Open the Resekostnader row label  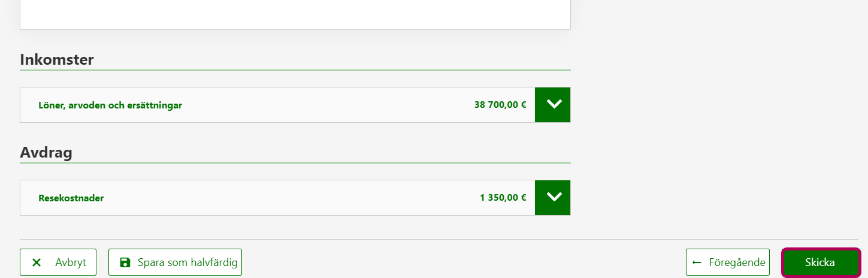[x=71, y=198]
